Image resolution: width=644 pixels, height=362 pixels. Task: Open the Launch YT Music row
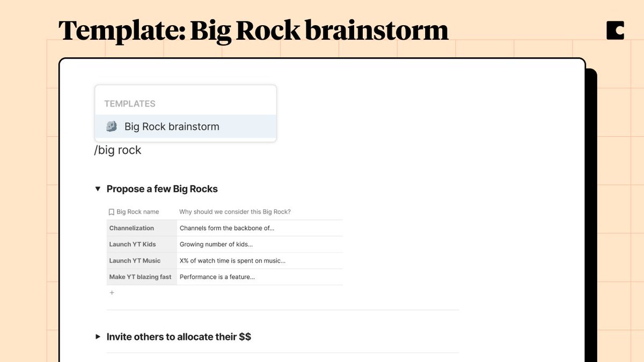pos(142,261)
